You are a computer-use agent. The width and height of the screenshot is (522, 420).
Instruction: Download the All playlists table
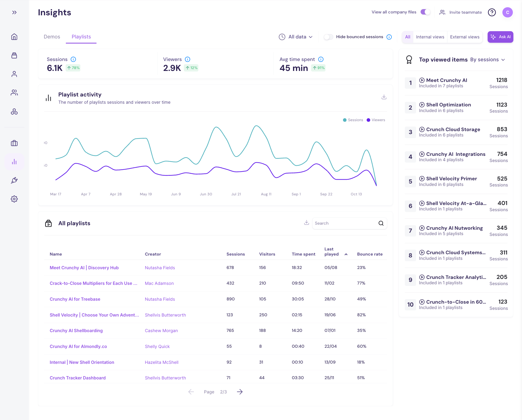coord(306,222)
